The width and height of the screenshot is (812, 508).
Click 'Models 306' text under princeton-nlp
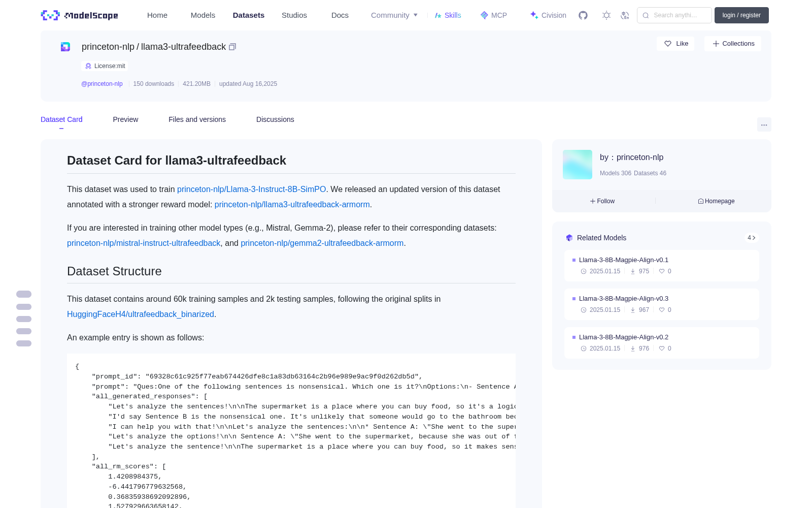point(616,173)
